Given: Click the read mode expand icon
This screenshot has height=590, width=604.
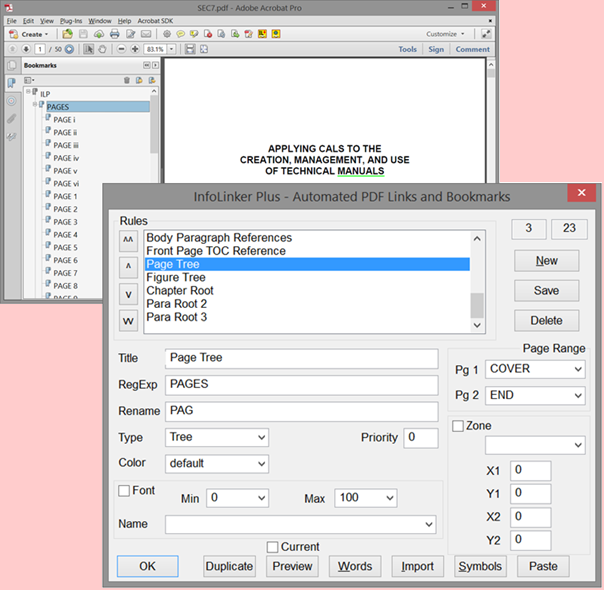Looking at the screenshot, I should 486,34.
